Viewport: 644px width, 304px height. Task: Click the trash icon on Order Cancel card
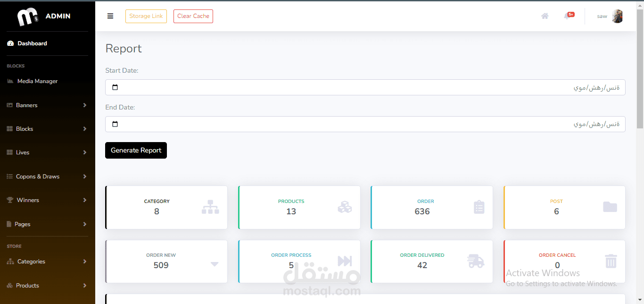pyautogui.click(x=611, y=261)
